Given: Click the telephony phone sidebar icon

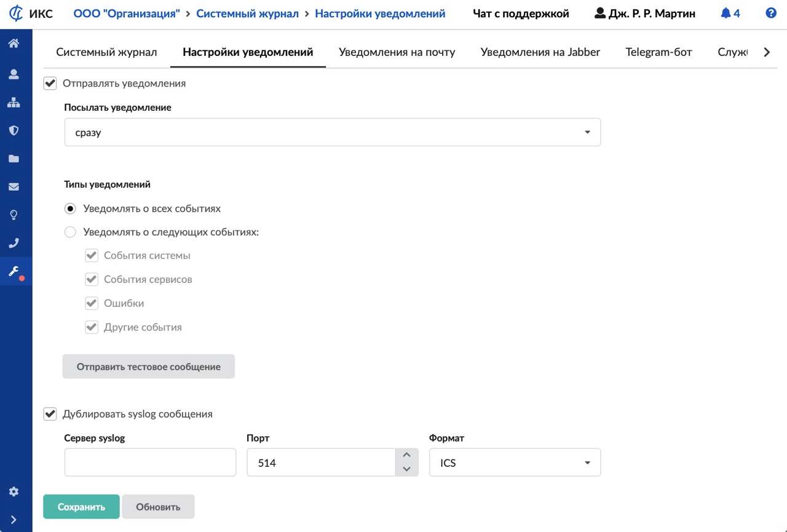Looking at the screenshot, I should coord(14,243).
